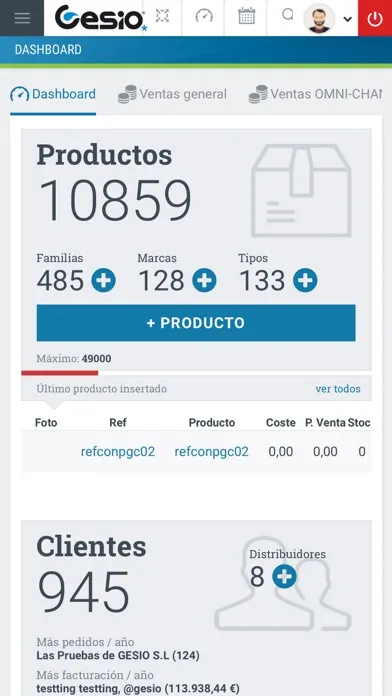The height and width of the screenshot is (696, 392).
Task: Open refconpgc02 in Ref column
Action: (118, 452)
